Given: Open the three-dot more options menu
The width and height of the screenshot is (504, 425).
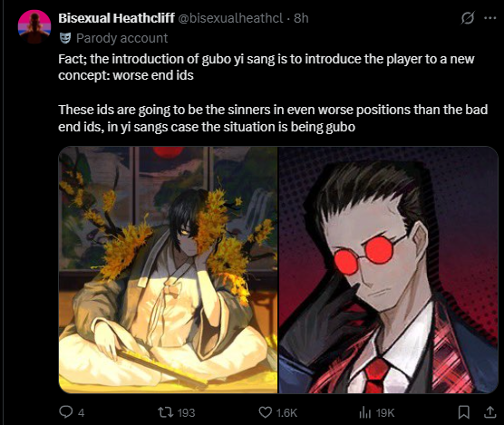Looking at the screenshot, I should pyautogui.click(x=489, y=18).
